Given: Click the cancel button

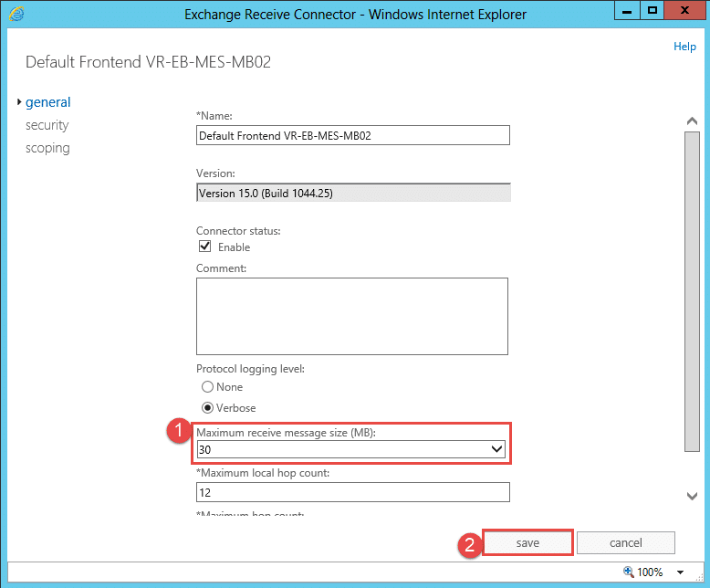Looking at the screenshot, I should (x=626, y=542).
